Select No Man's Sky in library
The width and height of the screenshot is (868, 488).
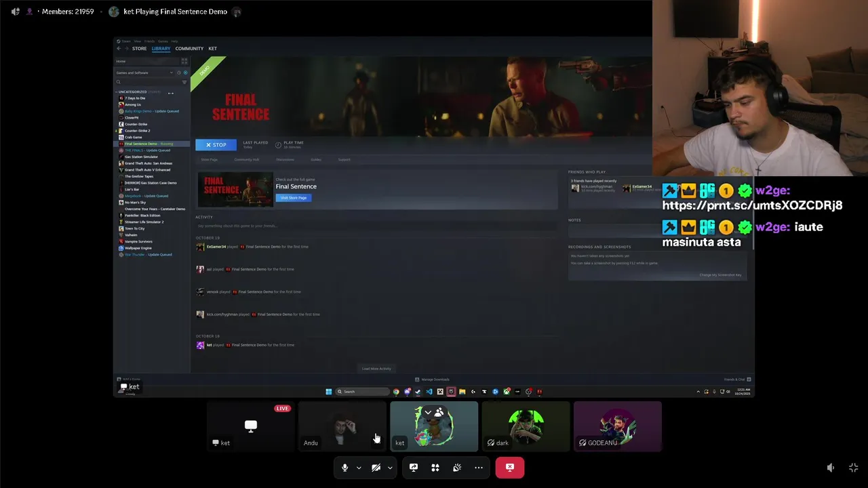(135, 202)
